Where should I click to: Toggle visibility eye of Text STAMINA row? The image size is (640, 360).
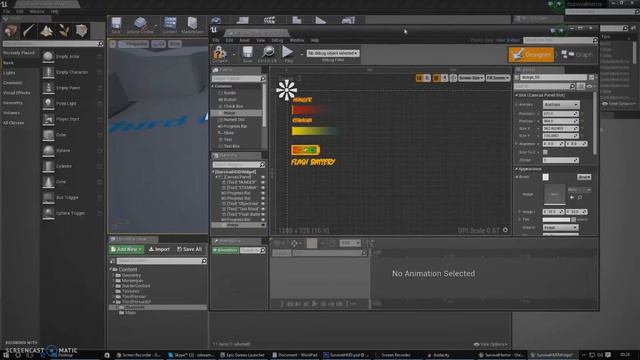[263, 188]
